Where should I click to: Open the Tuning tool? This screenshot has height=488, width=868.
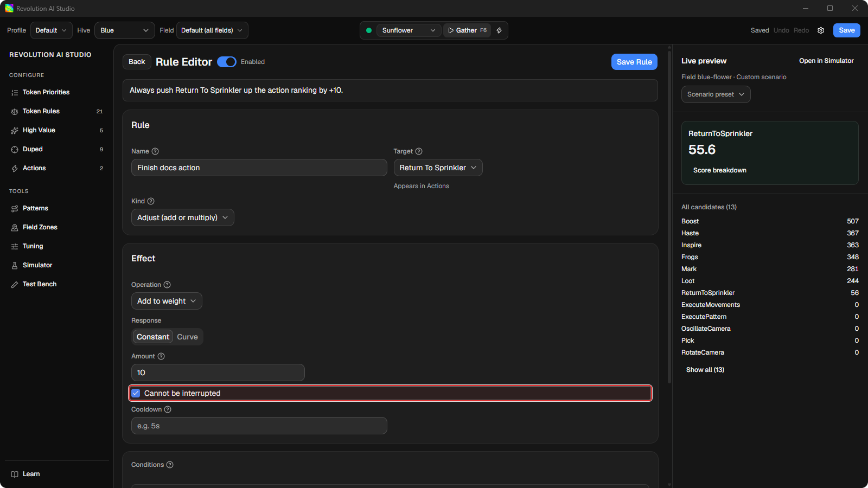click(57, 246)
